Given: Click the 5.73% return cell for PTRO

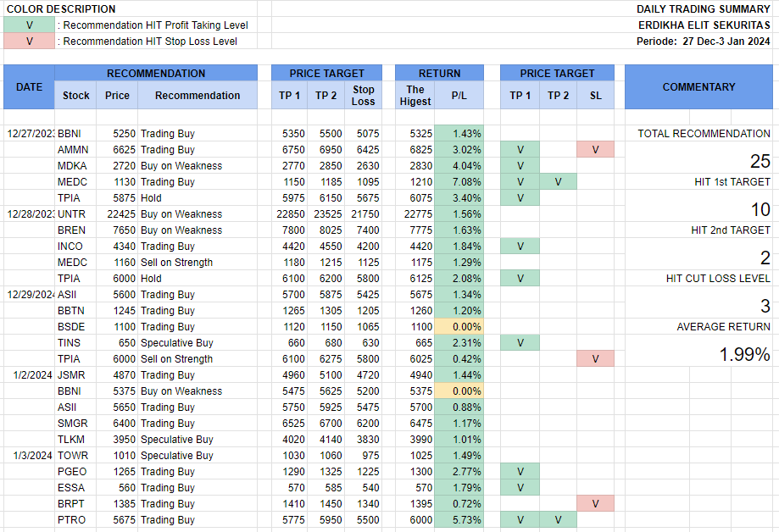Looking at the screenshot, I should pyautogui.click(x=459, y=520).
